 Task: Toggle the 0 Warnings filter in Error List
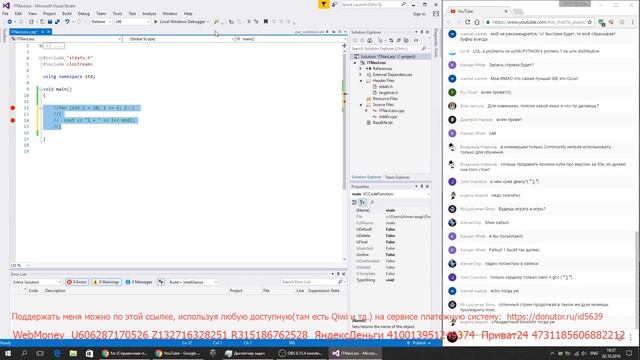tap(106, 282)
